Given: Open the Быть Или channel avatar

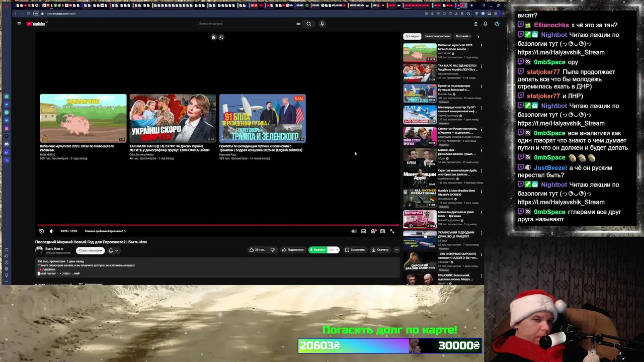Looking at the screenshot, I should click(39, 250).
